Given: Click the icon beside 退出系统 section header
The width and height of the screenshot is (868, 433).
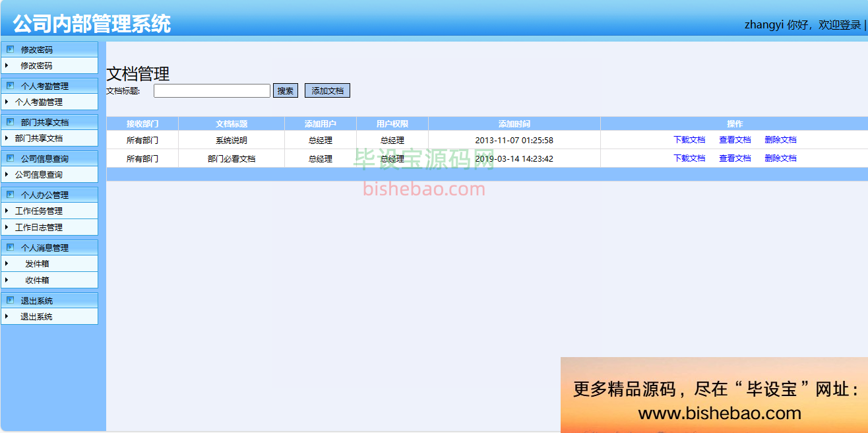Looking at the screenshot, I should click(10, 300).
